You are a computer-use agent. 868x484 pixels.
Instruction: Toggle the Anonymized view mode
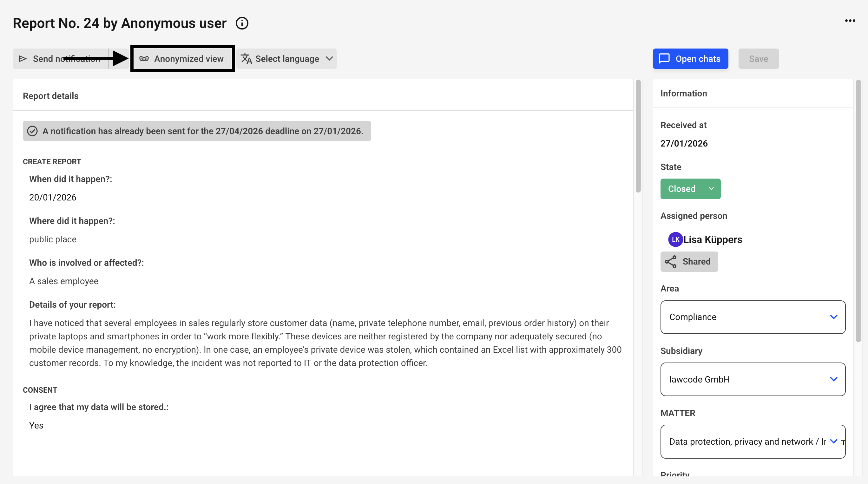point(182,59)
